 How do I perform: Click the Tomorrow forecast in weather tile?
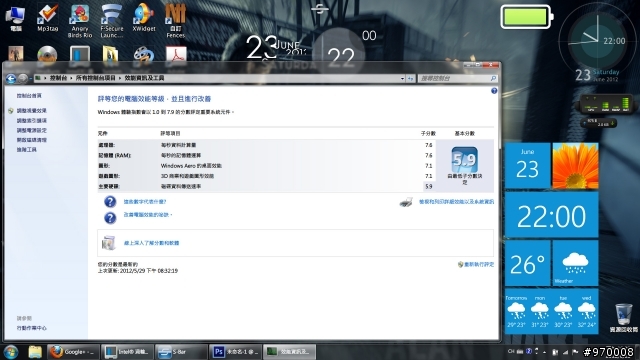[x=516, y=311]
